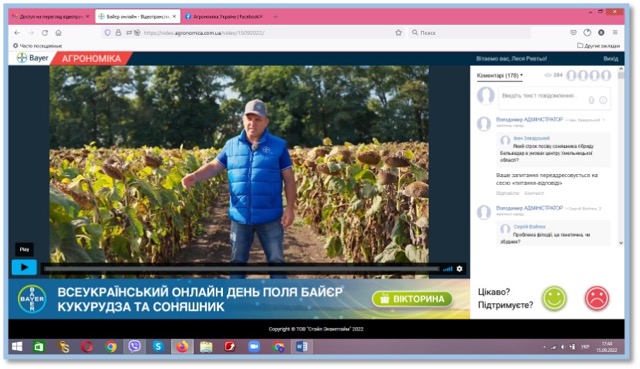Click the shield tracking protection icon
Screen dimensions: 640x369
coord(107,33)
